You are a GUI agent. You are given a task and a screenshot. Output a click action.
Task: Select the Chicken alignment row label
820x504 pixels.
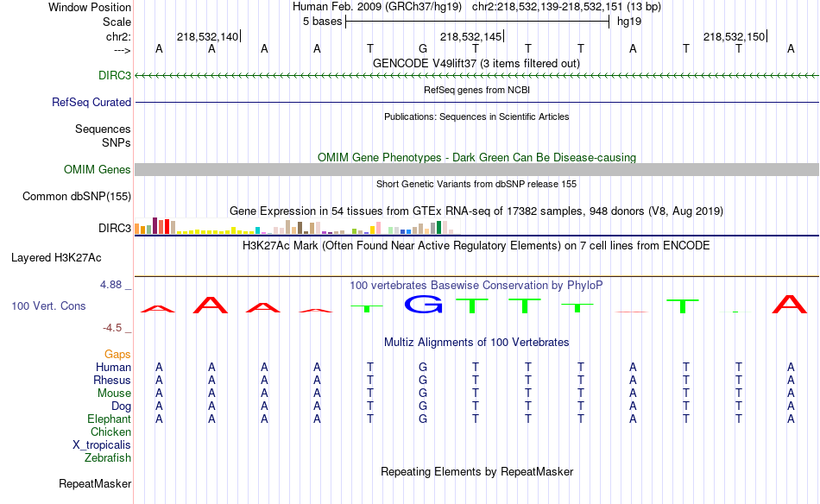110,432
